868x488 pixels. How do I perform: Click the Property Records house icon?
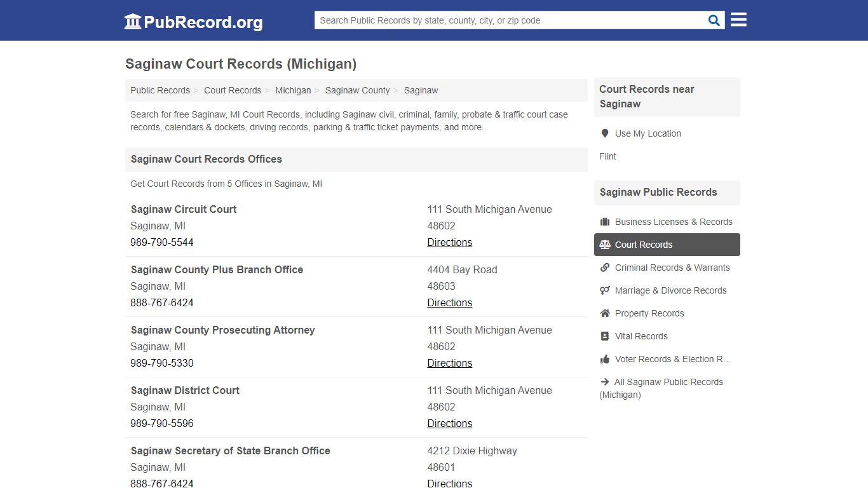point(605,313)
